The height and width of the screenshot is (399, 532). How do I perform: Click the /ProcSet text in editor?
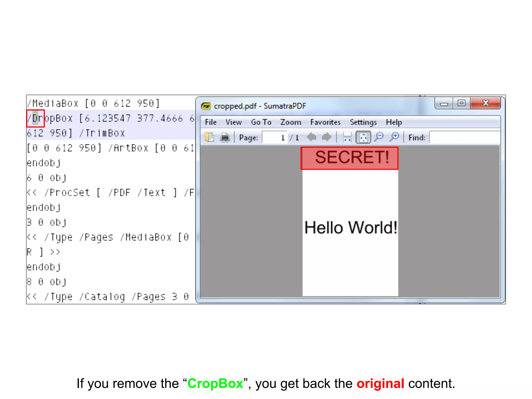67,192
